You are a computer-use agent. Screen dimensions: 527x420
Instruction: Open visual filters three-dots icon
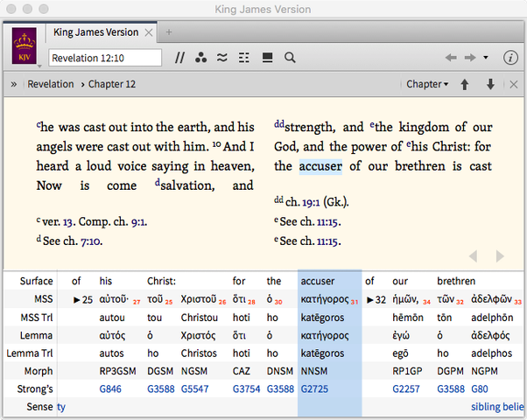(201, 58)
